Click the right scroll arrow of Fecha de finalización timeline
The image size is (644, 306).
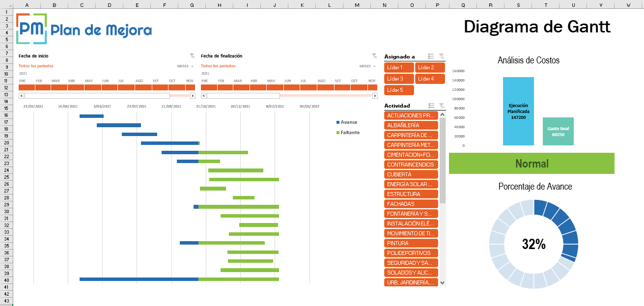click(375, 96)
